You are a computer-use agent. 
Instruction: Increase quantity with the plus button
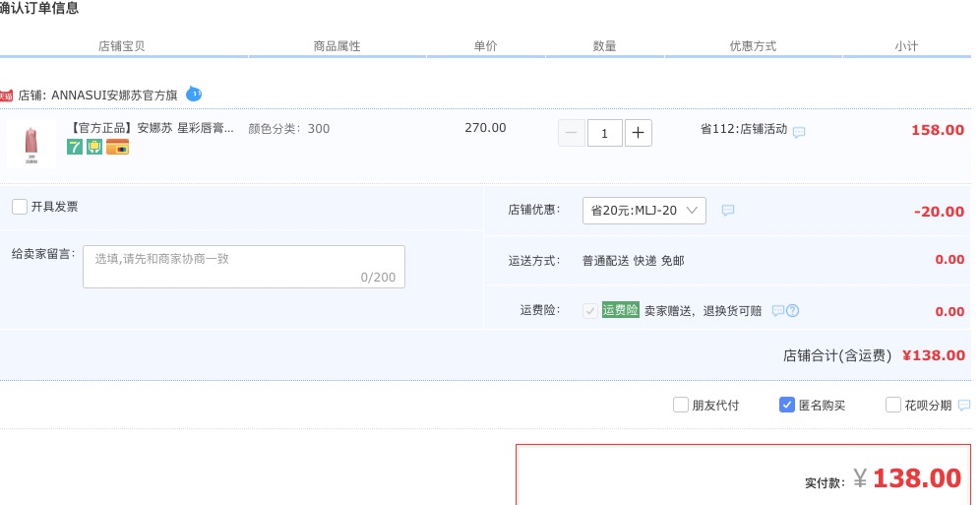pos(639,133)
